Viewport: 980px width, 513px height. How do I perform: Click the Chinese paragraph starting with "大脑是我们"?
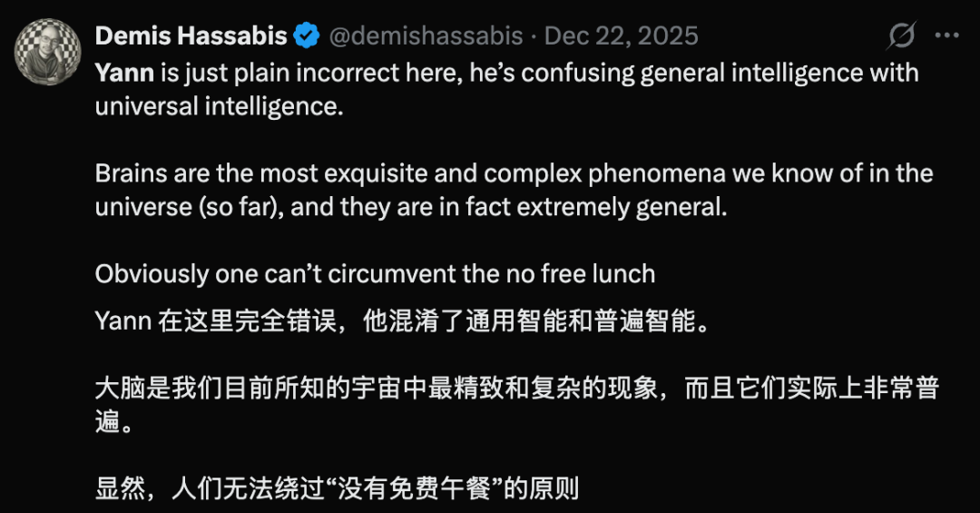pyautogui.click(x=515, y=405)
